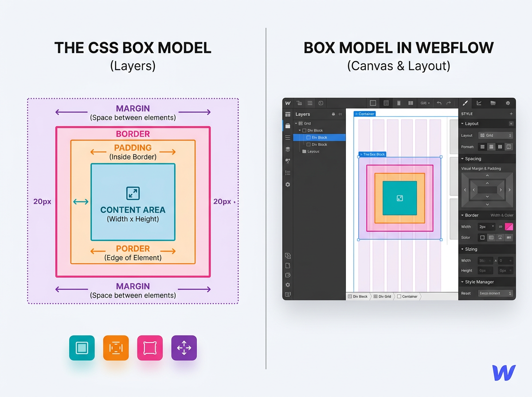This screenshot has height=397, width=532.
Task: Click Div Grid breadcrumb in bottom bar
Action: click(382, 296)
